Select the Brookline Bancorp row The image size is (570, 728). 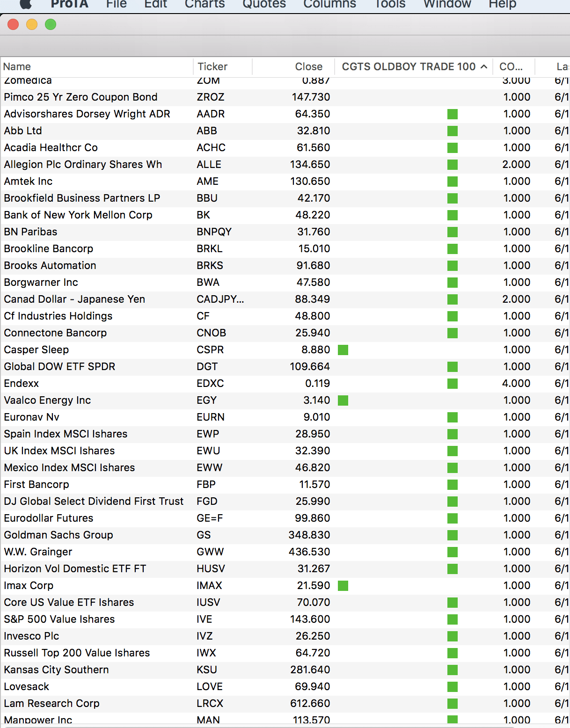tap(285, 249)
